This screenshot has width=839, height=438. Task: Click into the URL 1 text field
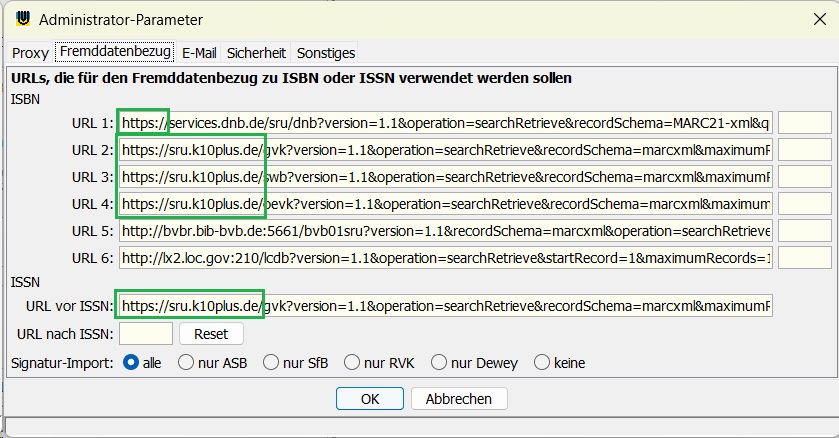point(445,123)
